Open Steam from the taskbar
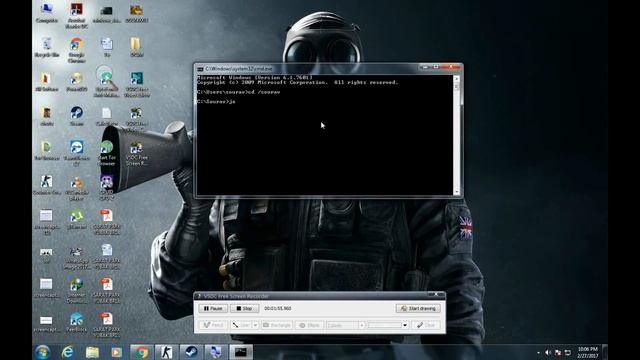This screenshot has height=360, width=640. pos(191,352)
